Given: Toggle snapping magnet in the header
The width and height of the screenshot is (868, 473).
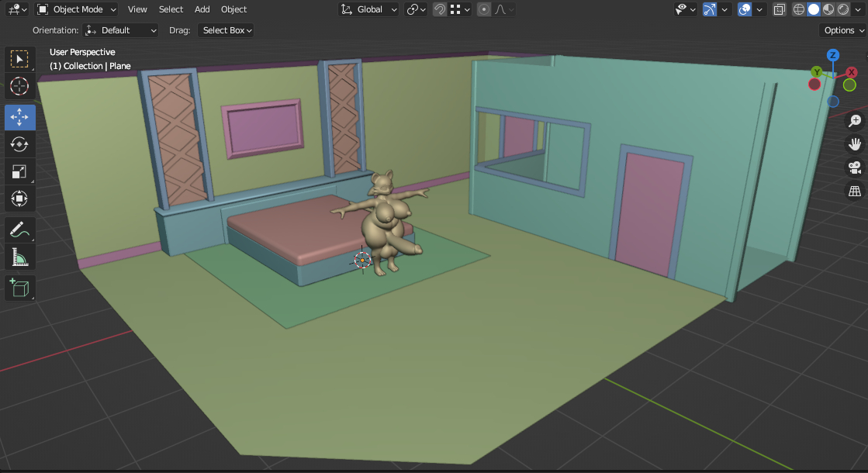Looking at the screenshot, I should pyautogui.click(x=440, y=9).
